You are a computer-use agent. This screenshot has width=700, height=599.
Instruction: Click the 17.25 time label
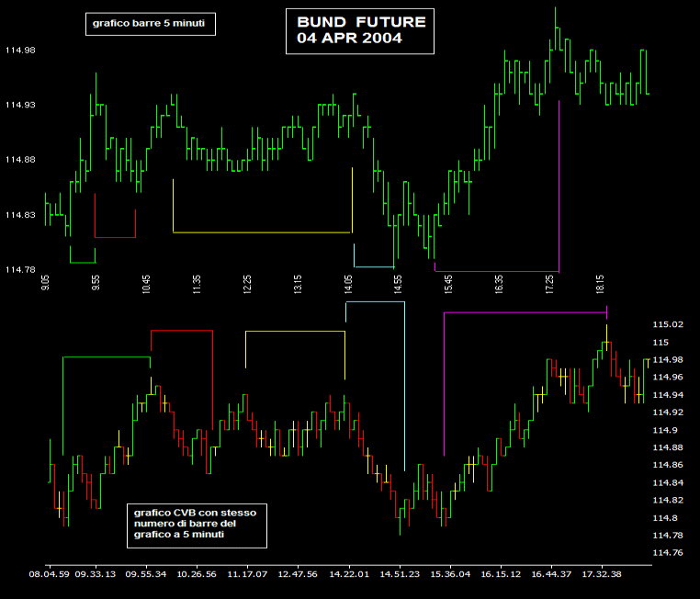(x=549, y=284)
